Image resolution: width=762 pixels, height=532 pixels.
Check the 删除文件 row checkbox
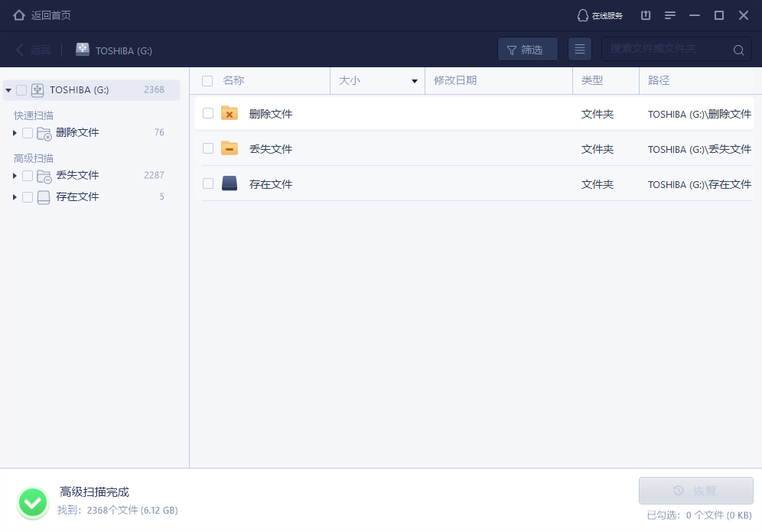click(x=207, y=112)
